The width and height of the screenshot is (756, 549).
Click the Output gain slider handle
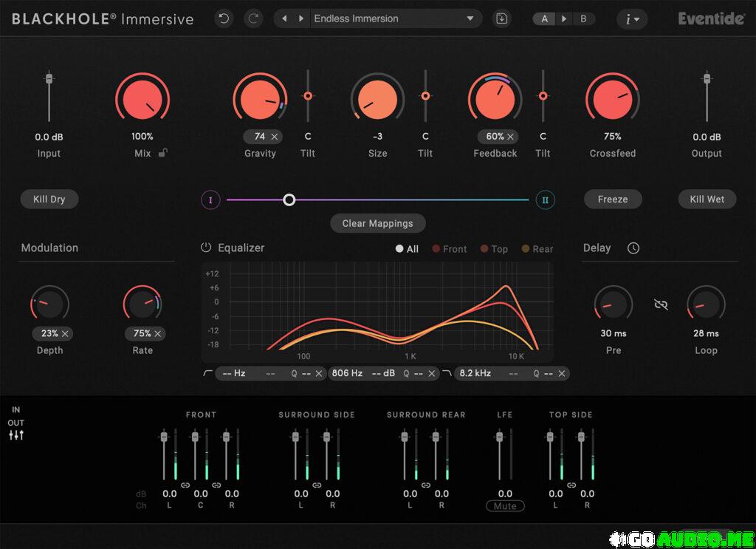pos(707,78)
